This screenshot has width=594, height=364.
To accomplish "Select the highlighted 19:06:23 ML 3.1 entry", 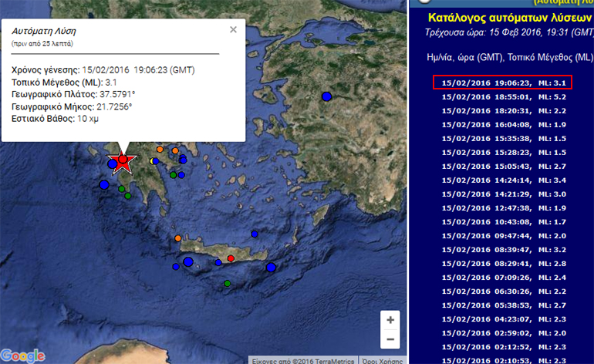I will (x=501, y=83).
